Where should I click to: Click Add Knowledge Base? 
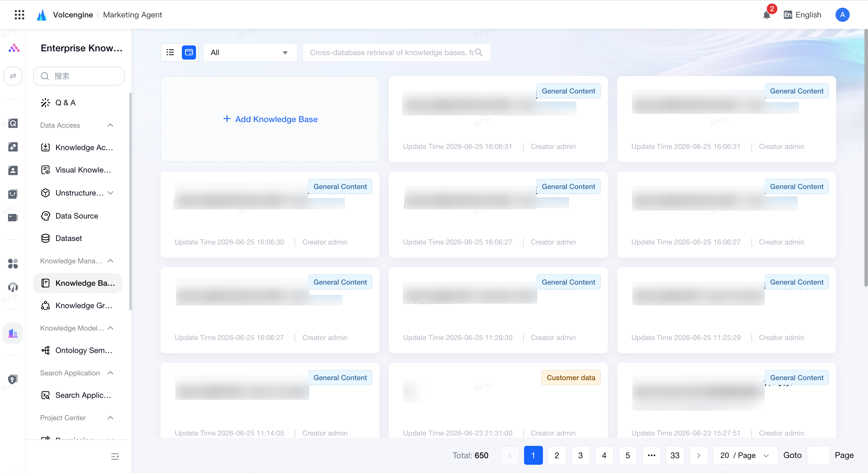270,119
